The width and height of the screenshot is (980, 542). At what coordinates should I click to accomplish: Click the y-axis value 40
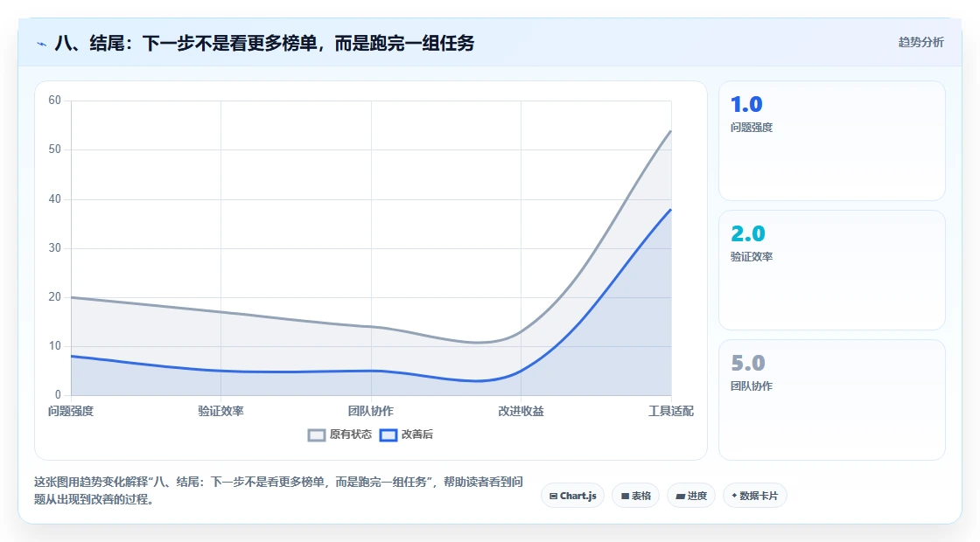coord(55,199)
